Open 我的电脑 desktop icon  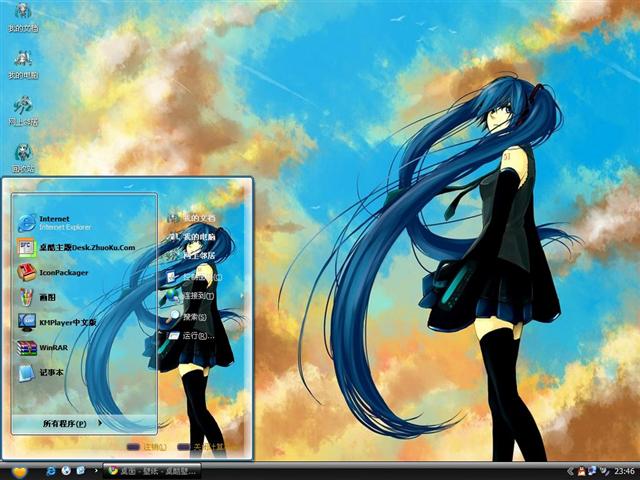click(x=23, y=64)
